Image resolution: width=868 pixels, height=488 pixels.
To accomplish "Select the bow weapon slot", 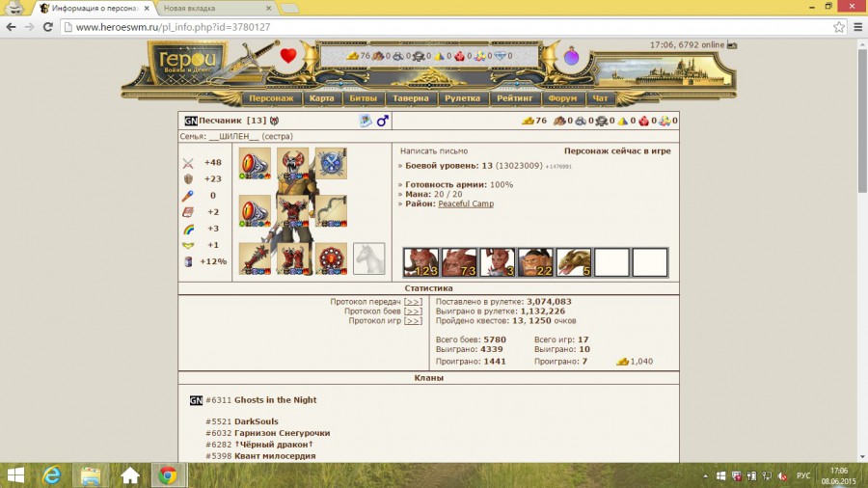I will tap(331, 211).
